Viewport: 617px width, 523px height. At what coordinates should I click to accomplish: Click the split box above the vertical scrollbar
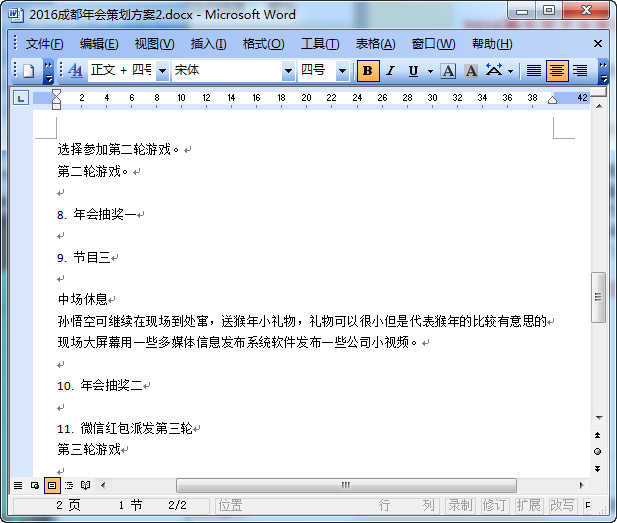[599, 93]
